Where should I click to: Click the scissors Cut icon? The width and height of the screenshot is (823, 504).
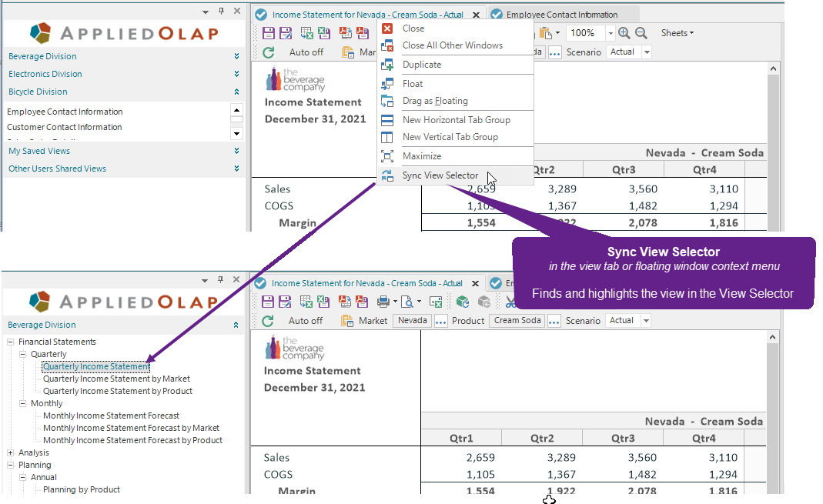pos(510,302)
